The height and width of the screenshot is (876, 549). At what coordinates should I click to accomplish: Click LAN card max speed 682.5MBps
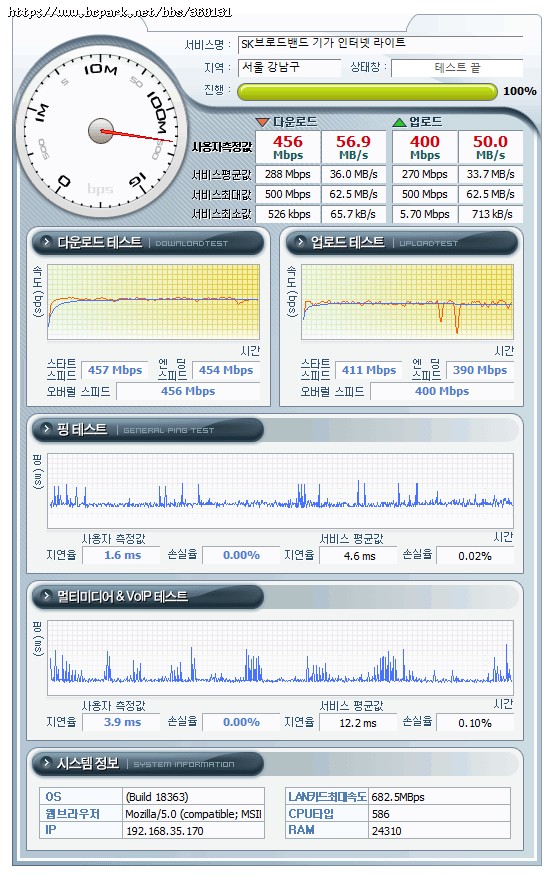click(440, 797)
